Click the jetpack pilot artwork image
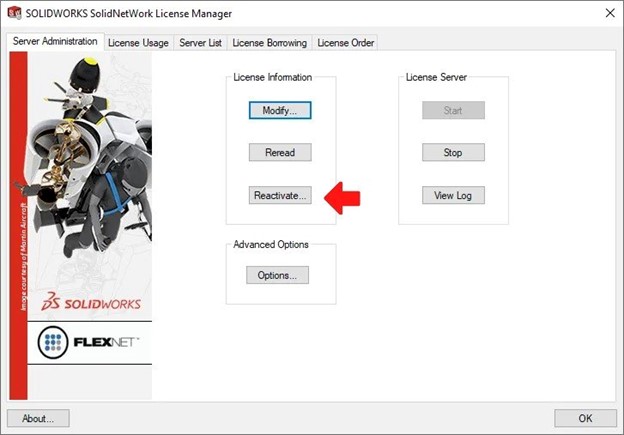This screenshot has height=435, width=624. click(85, 150)
